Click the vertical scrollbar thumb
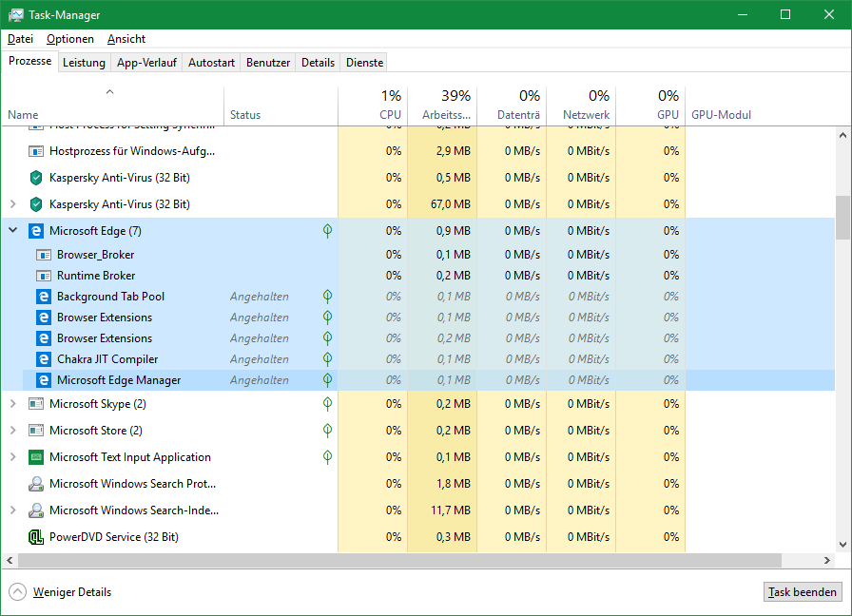The image size is (852, 616). coord(842,218)
